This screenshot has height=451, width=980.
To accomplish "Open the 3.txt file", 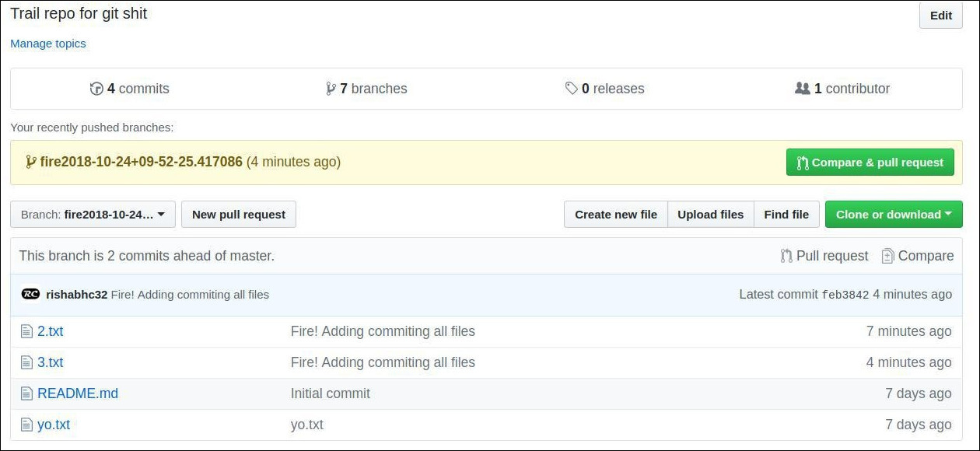I will click(x=51, y=362).
